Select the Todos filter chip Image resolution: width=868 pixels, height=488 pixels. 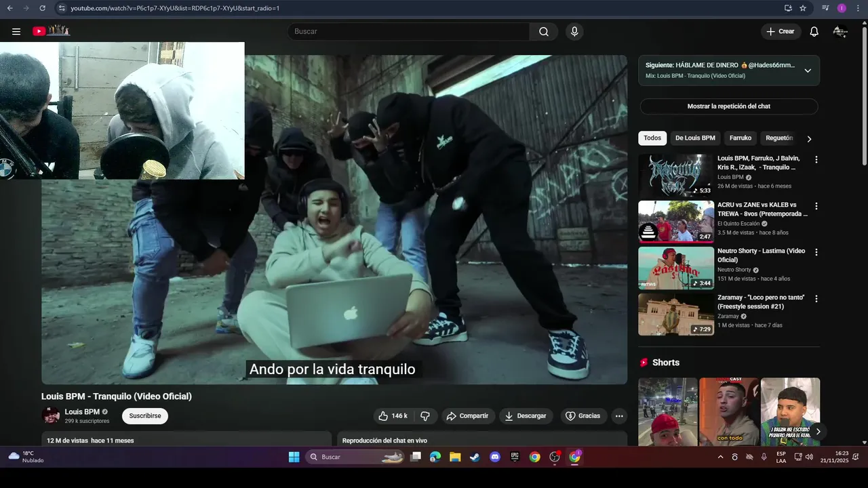coord(652,138)
